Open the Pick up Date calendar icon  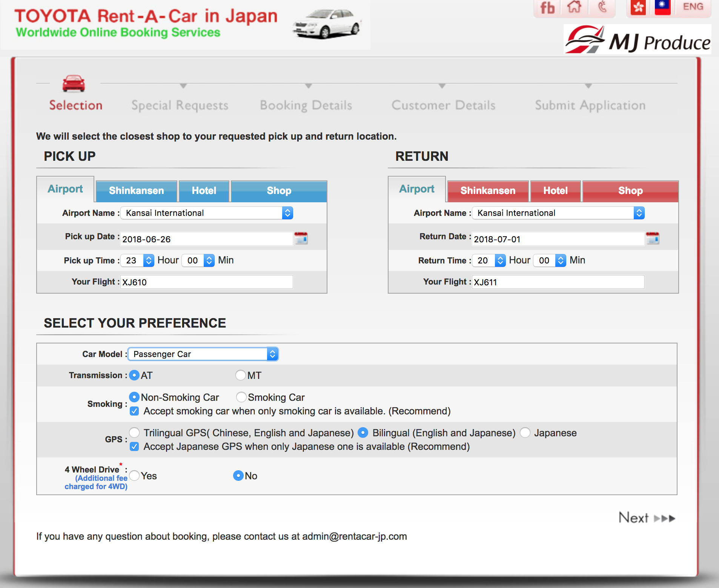(301, 239)
